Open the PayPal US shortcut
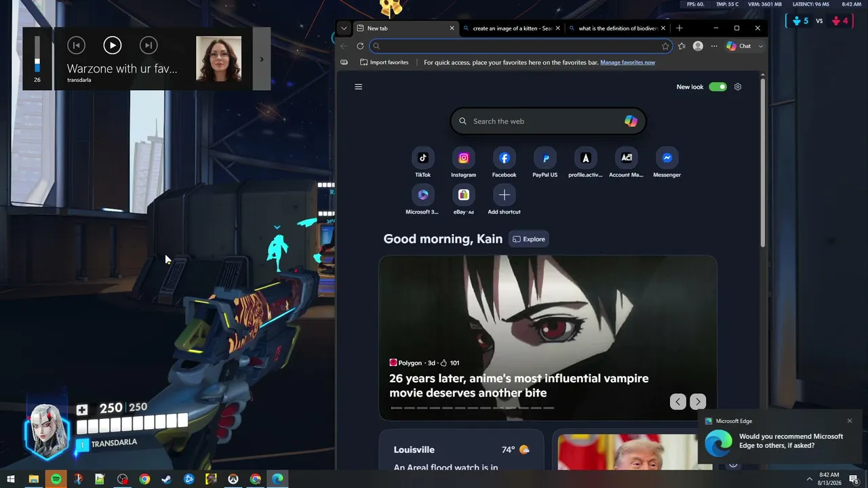The height and width of the screenshot is (488, 868). (x=545, y=163)
